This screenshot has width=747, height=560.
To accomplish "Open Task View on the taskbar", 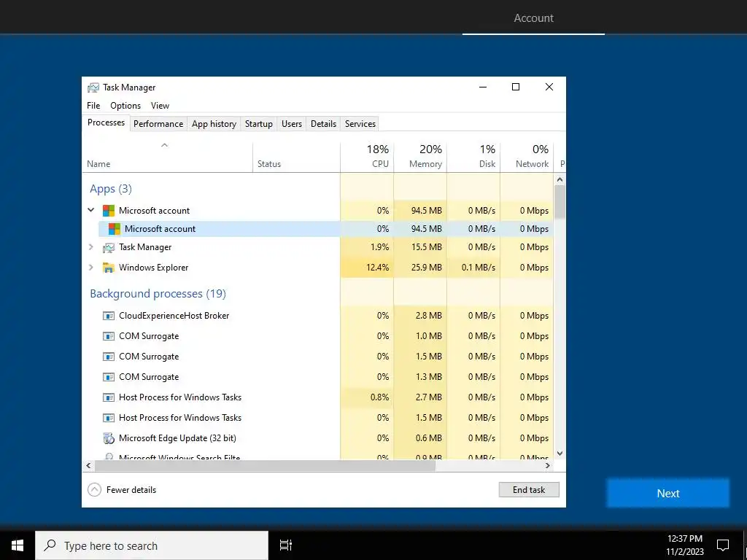I will pos(286,545).
